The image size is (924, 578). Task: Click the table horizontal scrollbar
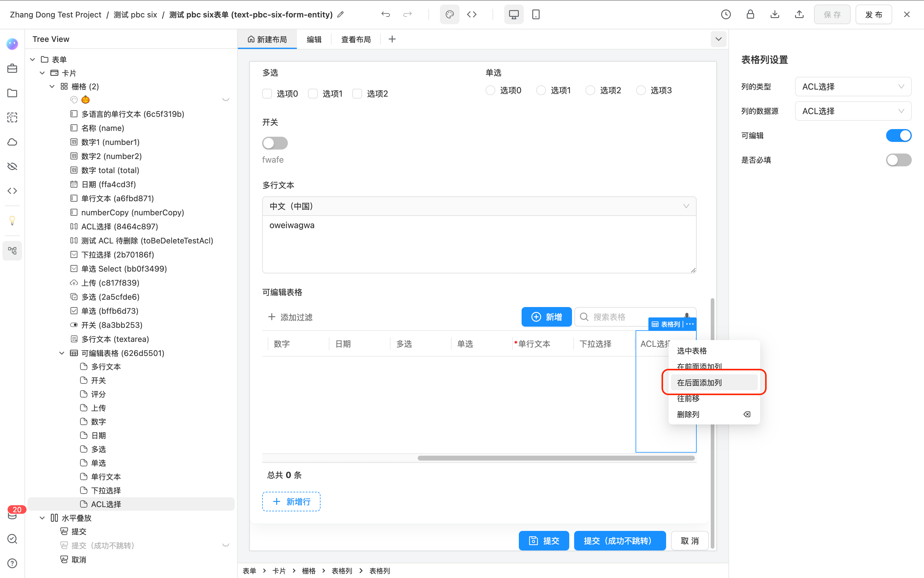(556, 458)
